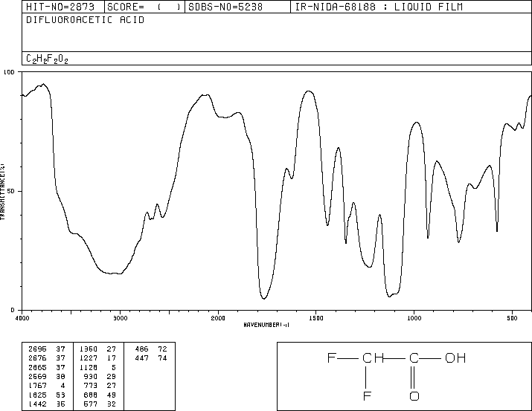Click transmittance value 5 beside 1128
This screenshot has height=411, width=532.
[114, 367]
